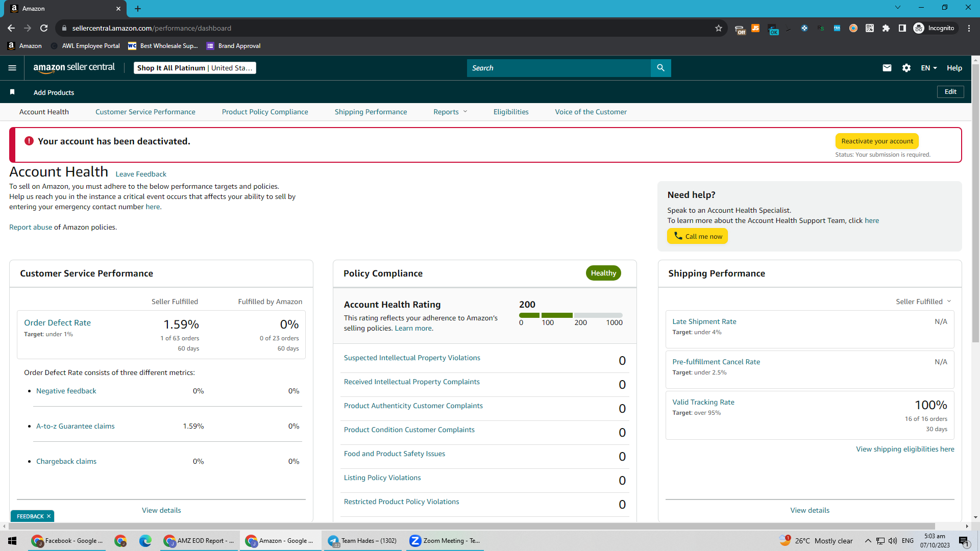Click the bookmark flag icon beside Add Products
This screenshot has width=980, height=551.
point(12,92)
